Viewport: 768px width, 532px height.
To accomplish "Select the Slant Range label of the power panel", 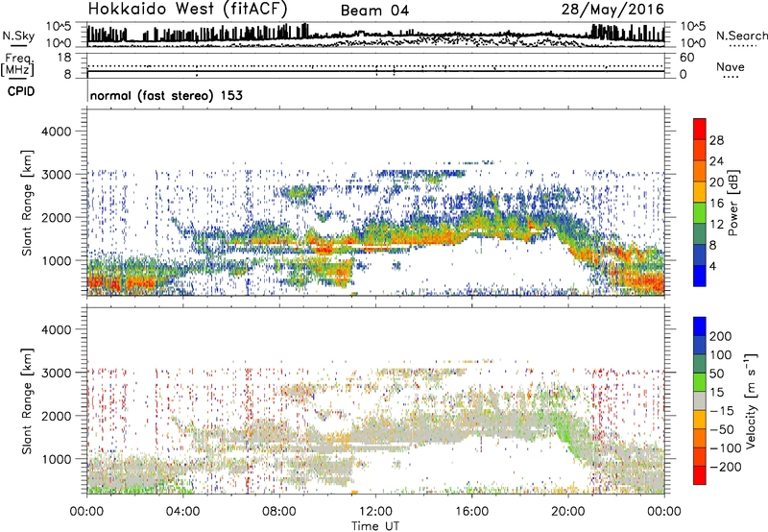I will 27,203.
